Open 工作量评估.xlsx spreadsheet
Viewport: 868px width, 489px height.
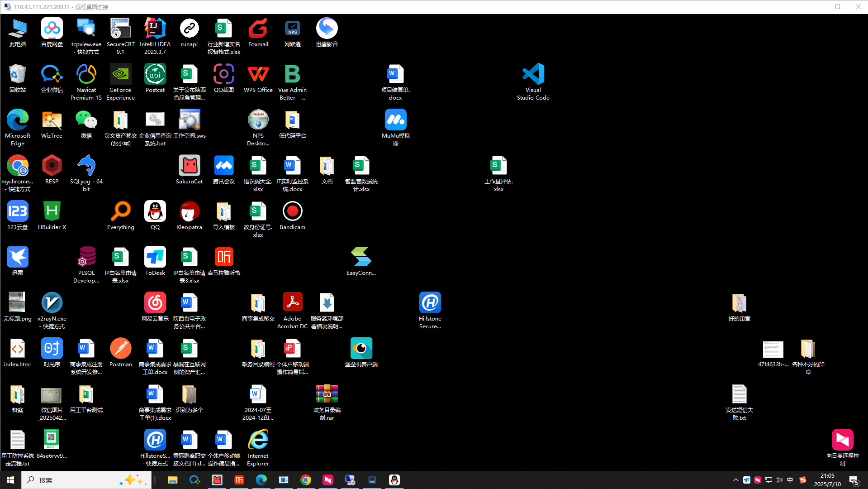pyautogui.click(x=499, y=173)
